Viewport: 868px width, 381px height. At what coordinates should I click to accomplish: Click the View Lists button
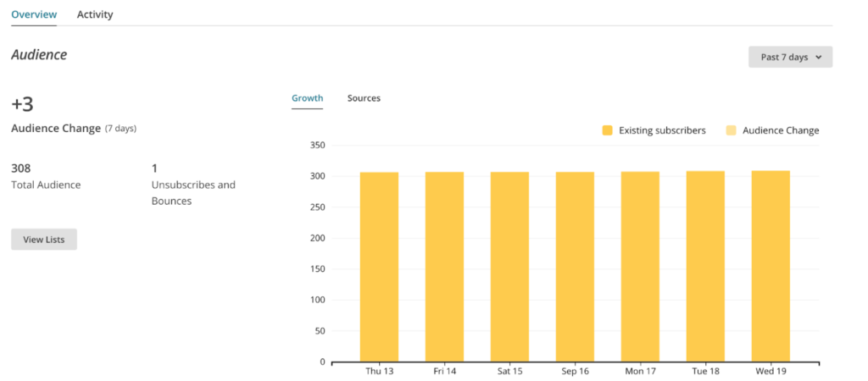click(44, 240)
